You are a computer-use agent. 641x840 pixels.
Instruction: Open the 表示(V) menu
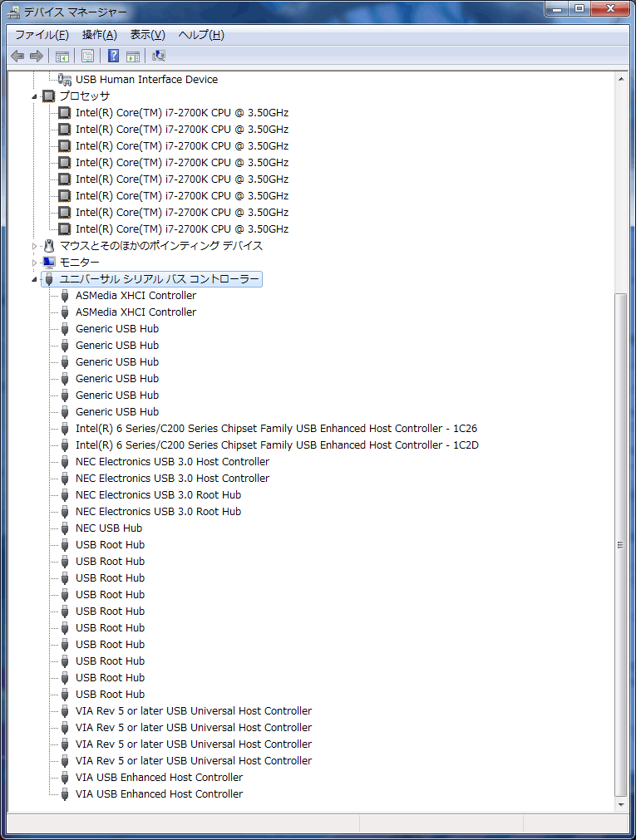[x=148, y=35]
